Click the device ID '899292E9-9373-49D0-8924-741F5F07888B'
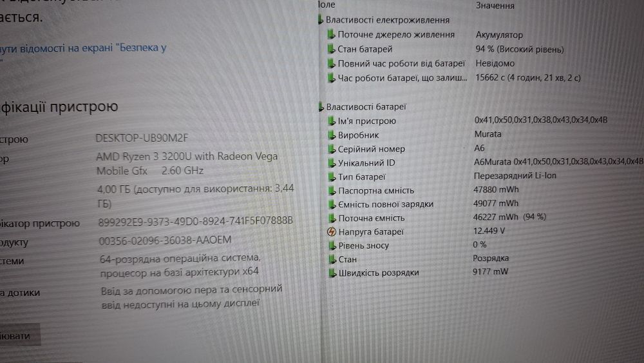The image size is (644, 363). pos(196,221)
